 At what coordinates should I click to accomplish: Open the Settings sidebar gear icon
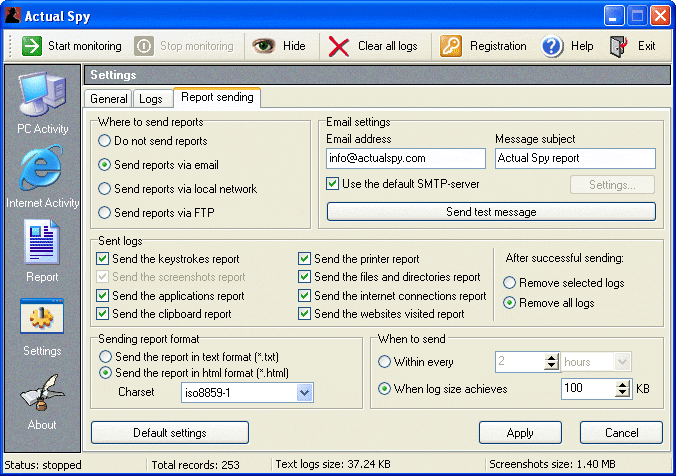tap(42, 316)
